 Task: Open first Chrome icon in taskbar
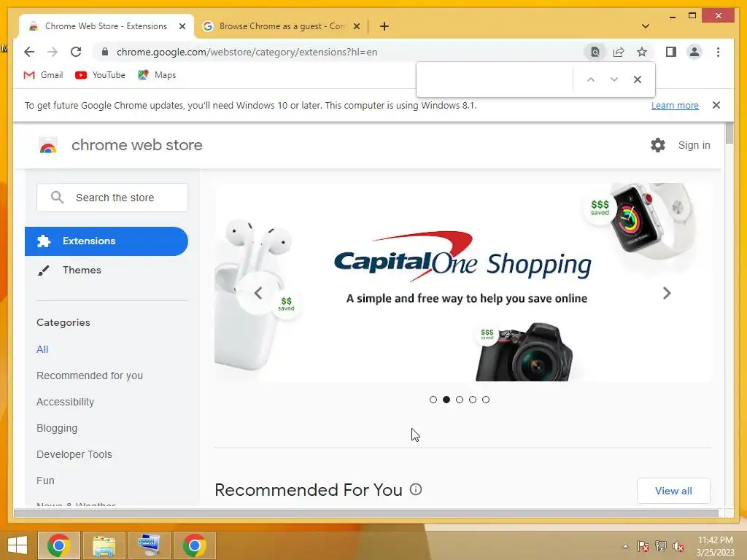58,545
